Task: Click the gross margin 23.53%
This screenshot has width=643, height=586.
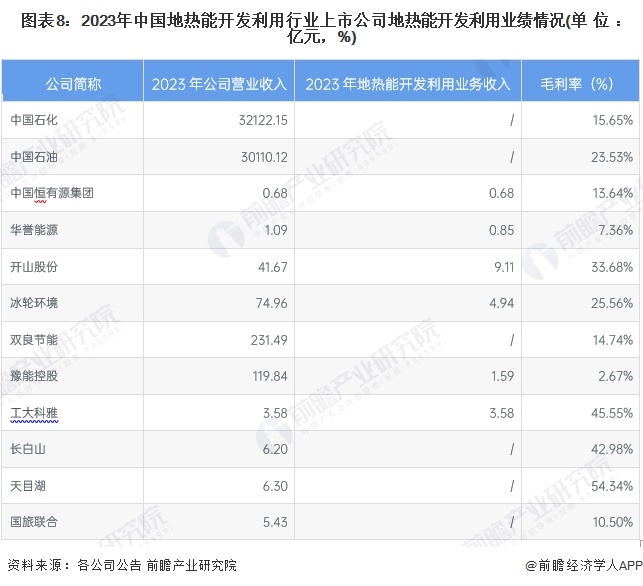Action: (612, 157)
